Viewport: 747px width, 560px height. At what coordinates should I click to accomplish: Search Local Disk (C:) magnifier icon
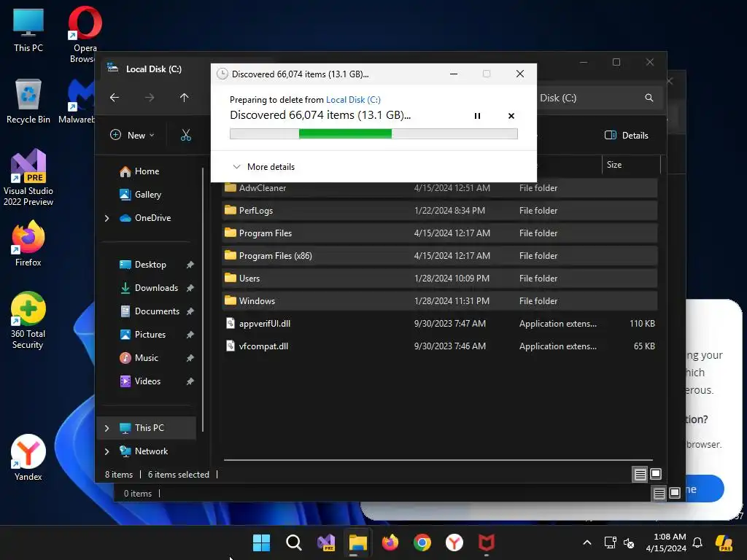pos(649,98)
